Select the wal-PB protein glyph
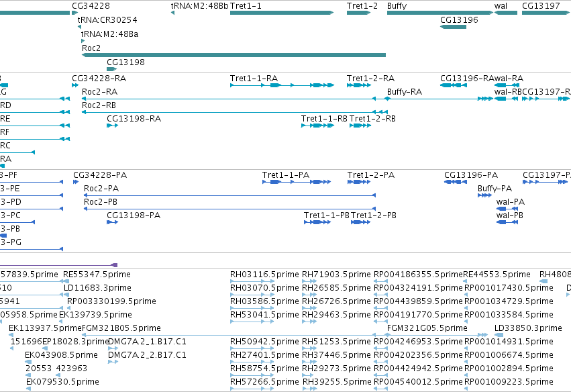Image resolution: width=571 pixels, height=392 pixels. click(507, 222)
